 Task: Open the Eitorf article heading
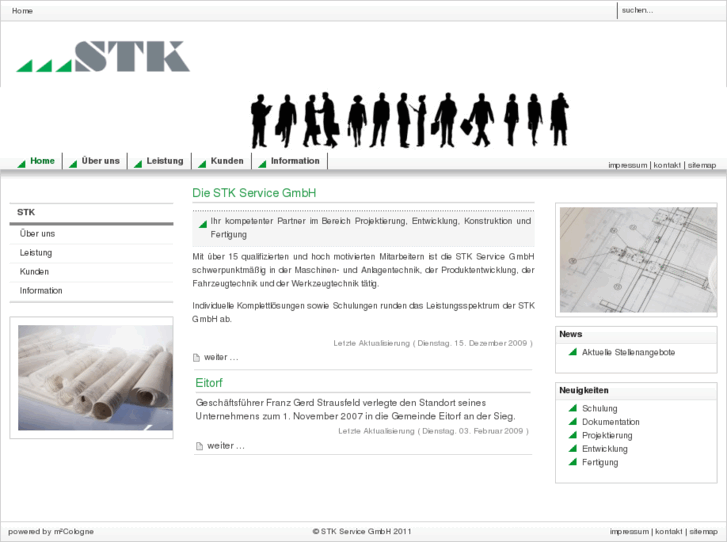[209, 383]
